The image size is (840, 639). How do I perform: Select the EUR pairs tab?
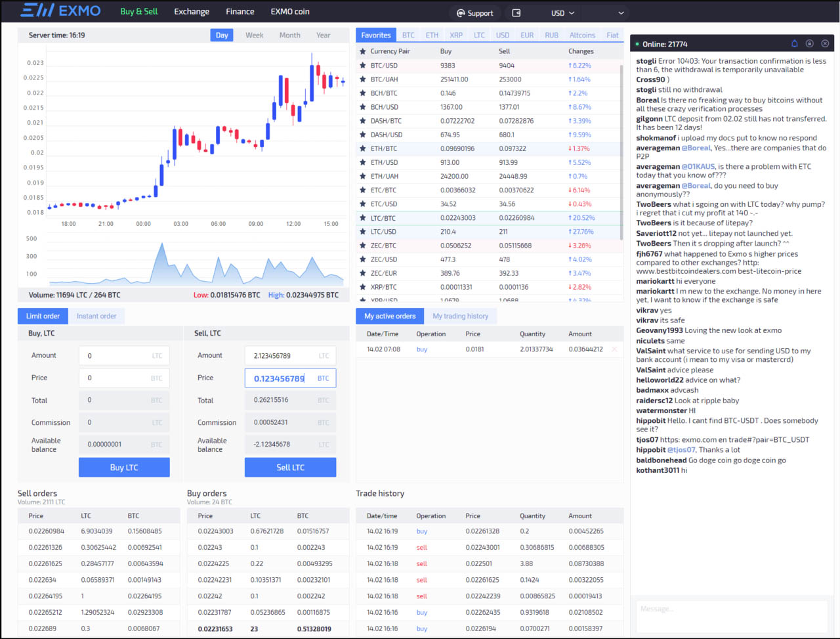coord(527,35)
